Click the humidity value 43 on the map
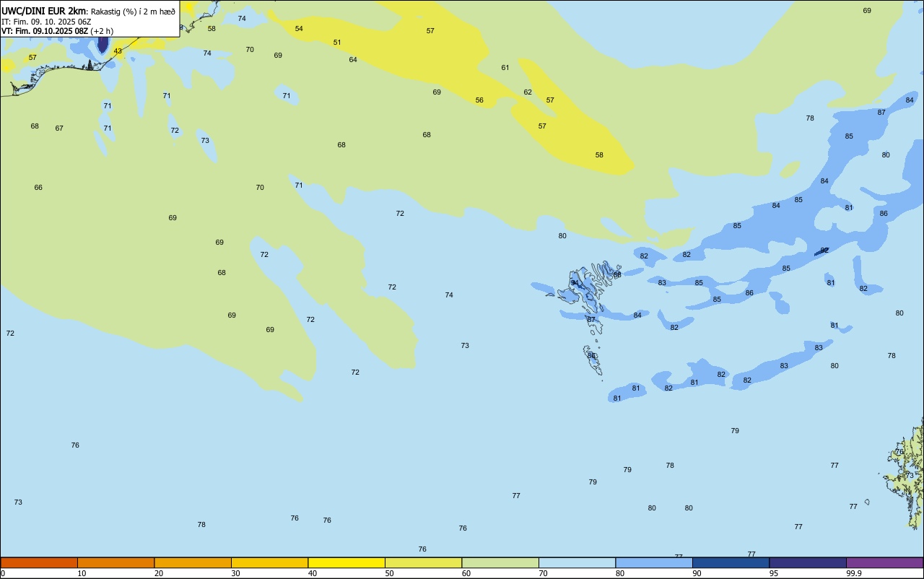The height and width of the screenshot is (579, 924). (x=118, y=51)
